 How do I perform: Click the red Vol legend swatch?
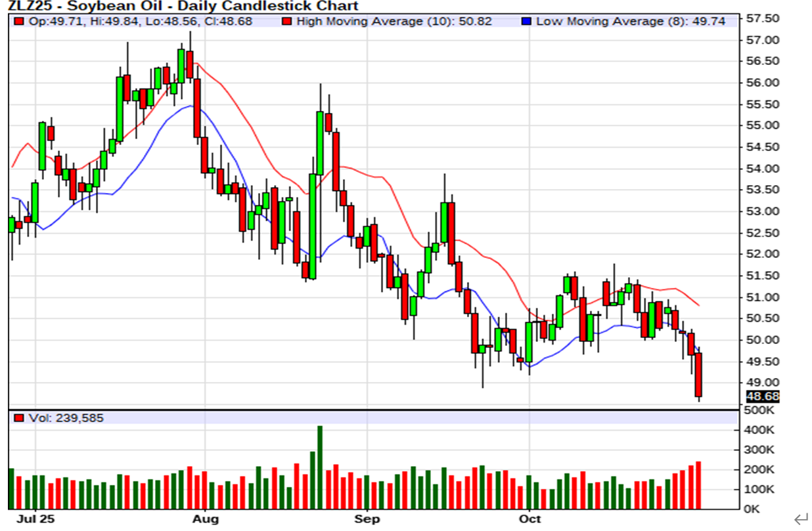(x=19, y=418)
